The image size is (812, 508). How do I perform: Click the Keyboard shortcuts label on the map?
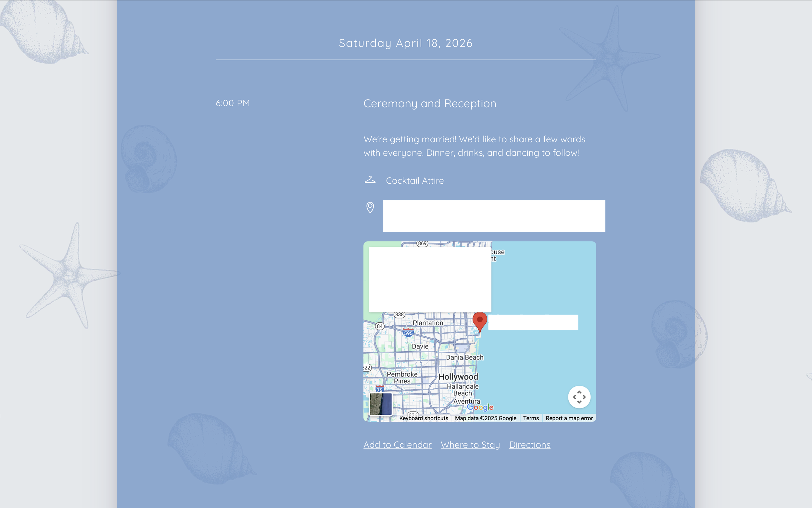[x=424, y=418]
